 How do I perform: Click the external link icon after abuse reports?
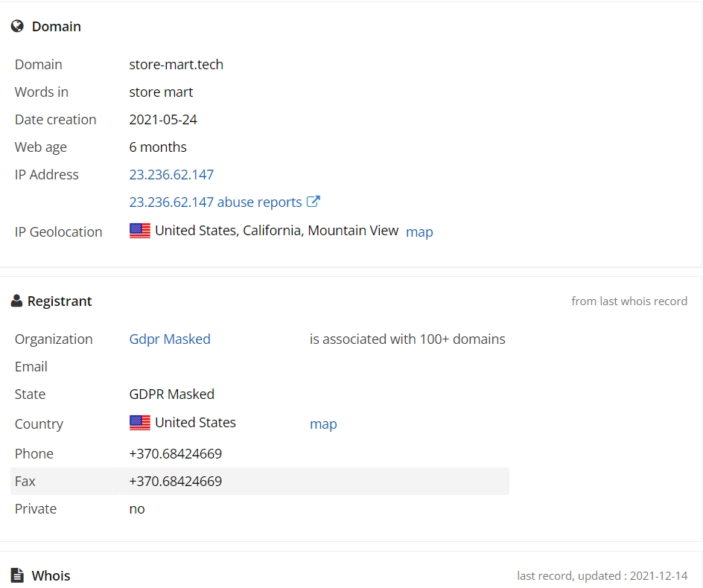point(314,202)
